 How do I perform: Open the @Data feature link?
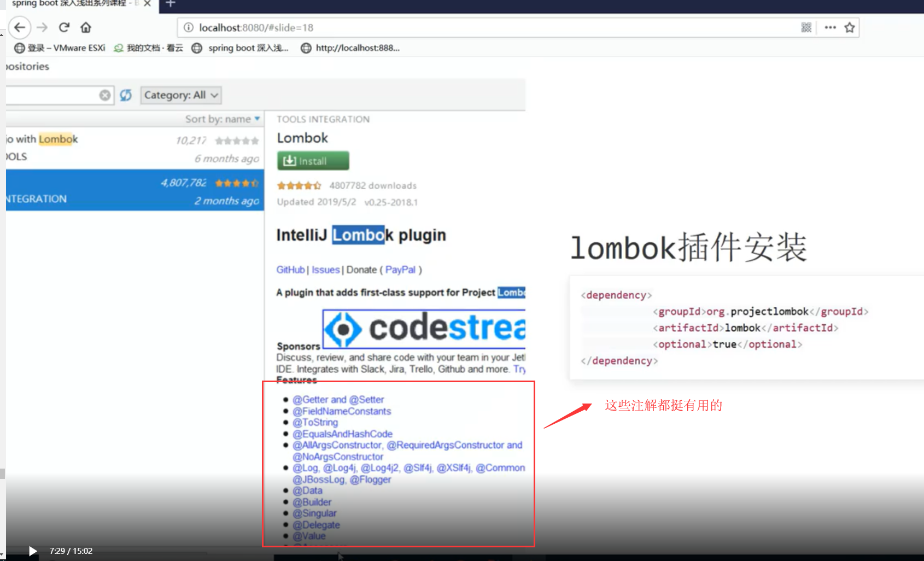pyautogui.click(x=307, y=490)
